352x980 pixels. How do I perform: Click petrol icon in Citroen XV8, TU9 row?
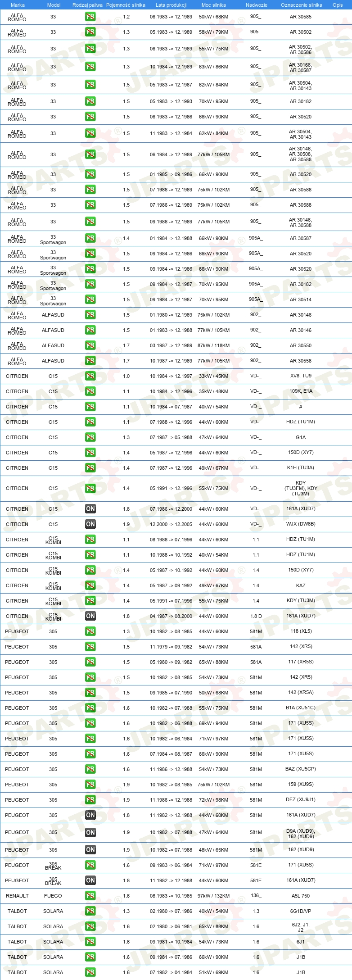click(90, 376)
